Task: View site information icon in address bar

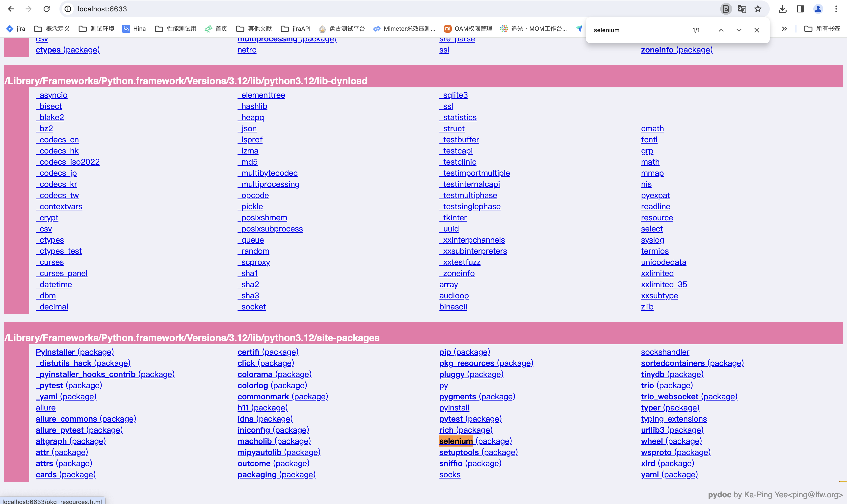Action: [68, 9]
